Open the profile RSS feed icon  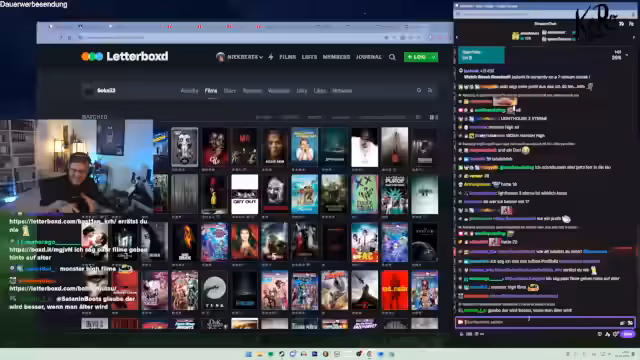pyautogui.click(x=430, y=90)
